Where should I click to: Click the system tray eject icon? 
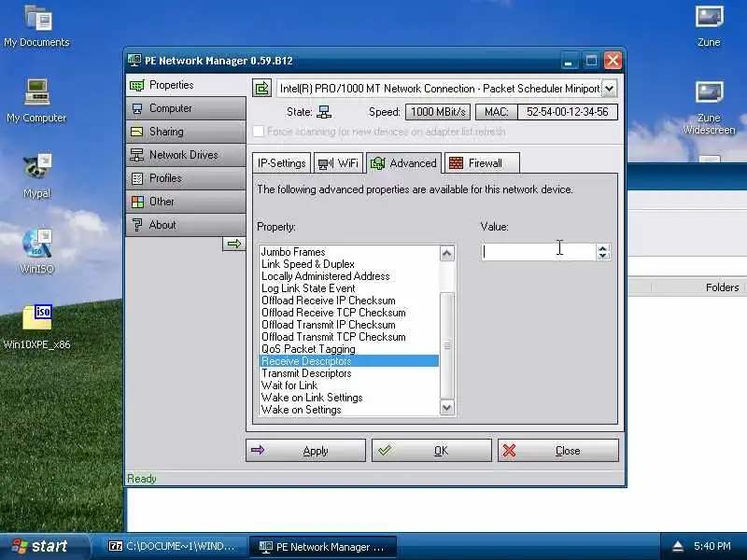[x=678, y=546]
